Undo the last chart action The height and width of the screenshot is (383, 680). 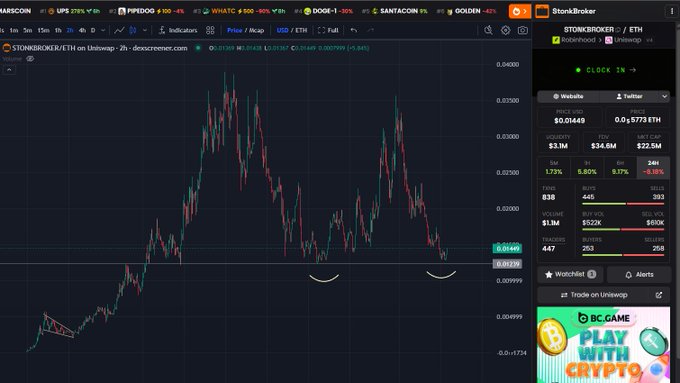(x=354, y=30)
